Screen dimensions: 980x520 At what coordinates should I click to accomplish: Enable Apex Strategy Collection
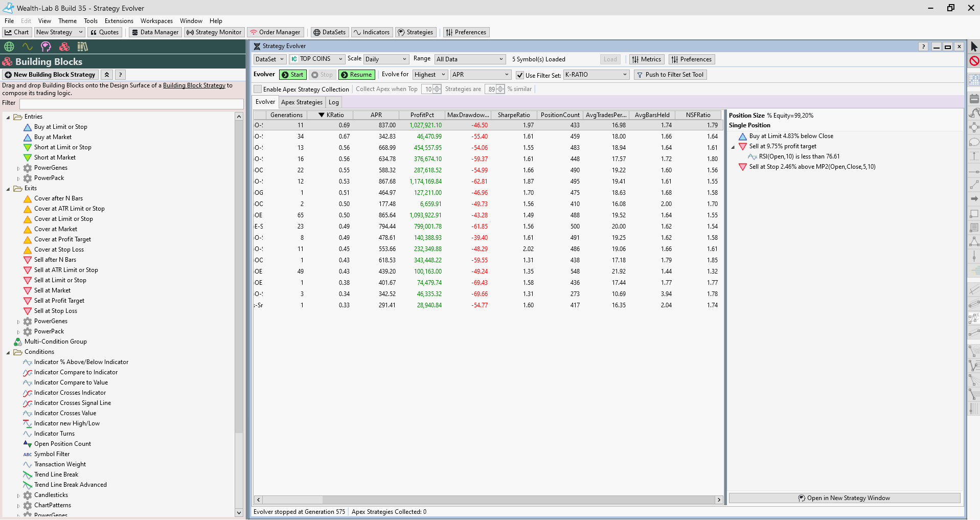tap(257, 89)
